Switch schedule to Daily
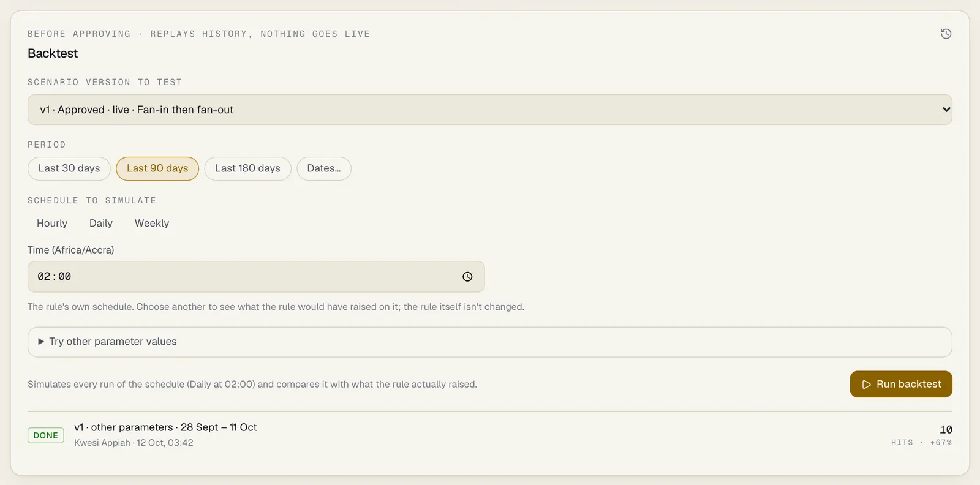Viewport: 980px width, 485px height. 101,224
